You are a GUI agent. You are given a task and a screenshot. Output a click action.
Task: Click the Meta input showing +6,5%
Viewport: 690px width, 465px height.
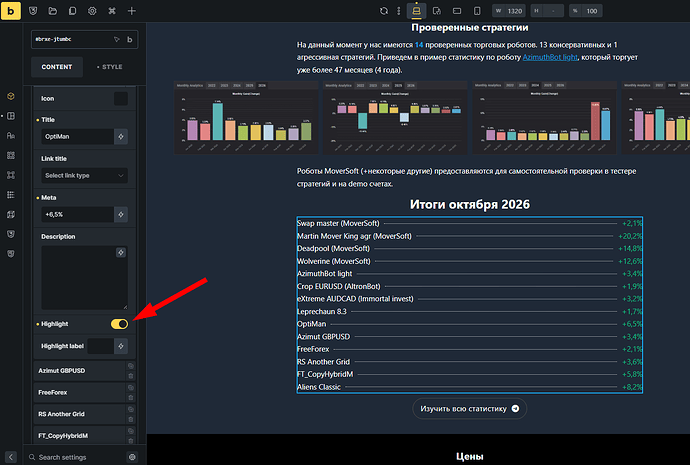point(78,215)
